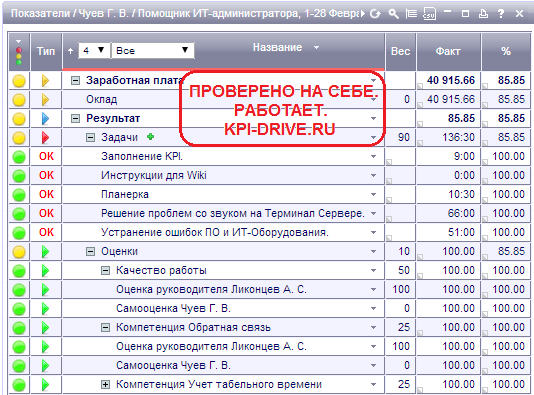Click OK mark in Инструкции для Wiki row

tap(46, 175)
